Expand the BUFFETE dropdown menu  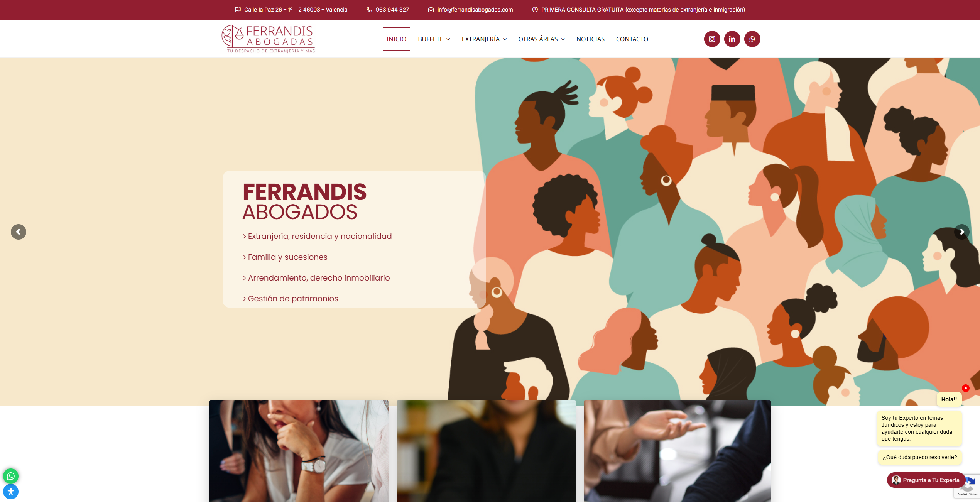tap(434, 39)
